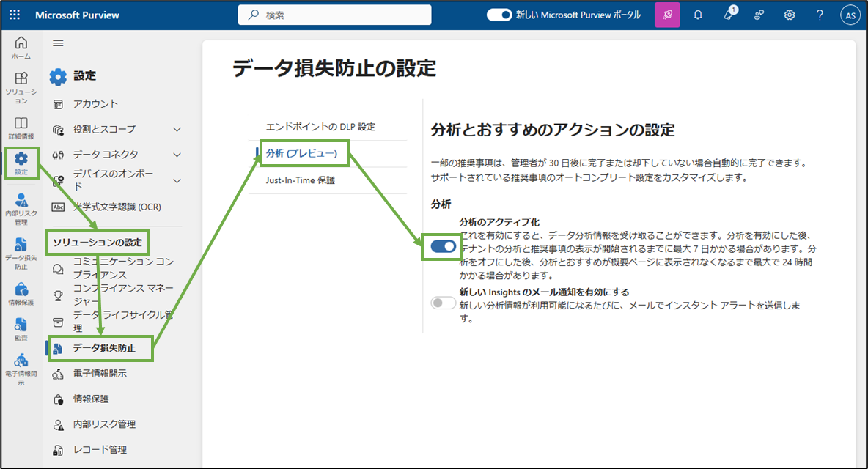Collapse navigation with the hamburger icon

[x=58, y=43]
